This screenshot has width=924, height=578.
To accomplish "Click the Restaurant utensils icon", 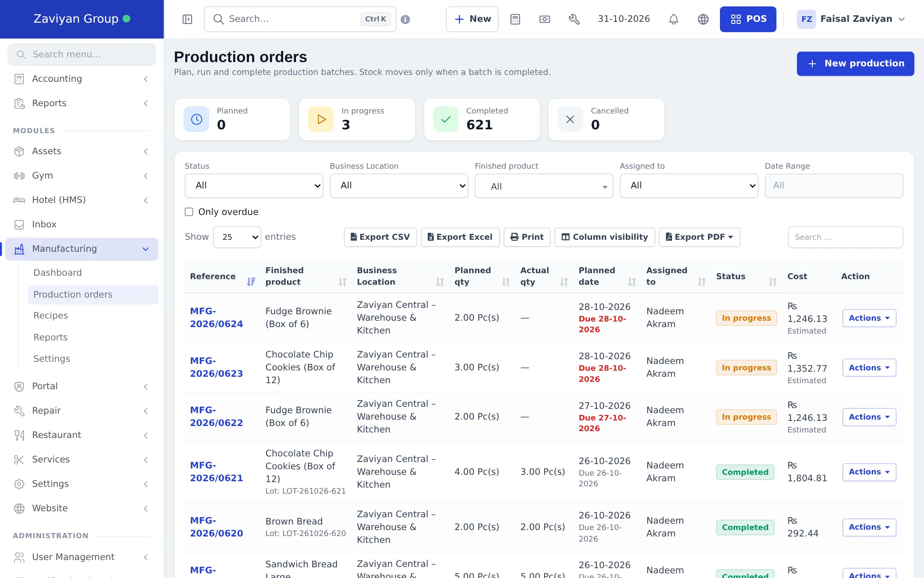I will 19,435.
